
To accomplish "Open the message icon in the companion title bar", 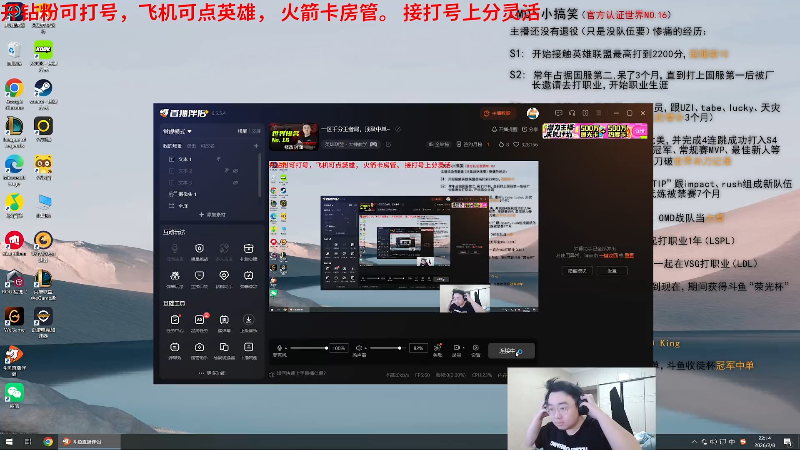I will tap(559, 113).
